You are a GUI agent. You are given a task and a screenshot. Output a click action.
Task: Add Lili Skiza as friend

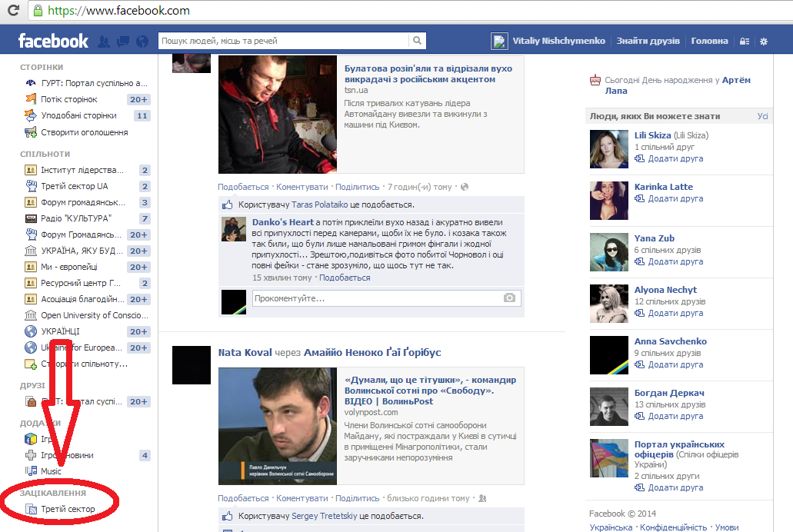click(x=669, y=158)
